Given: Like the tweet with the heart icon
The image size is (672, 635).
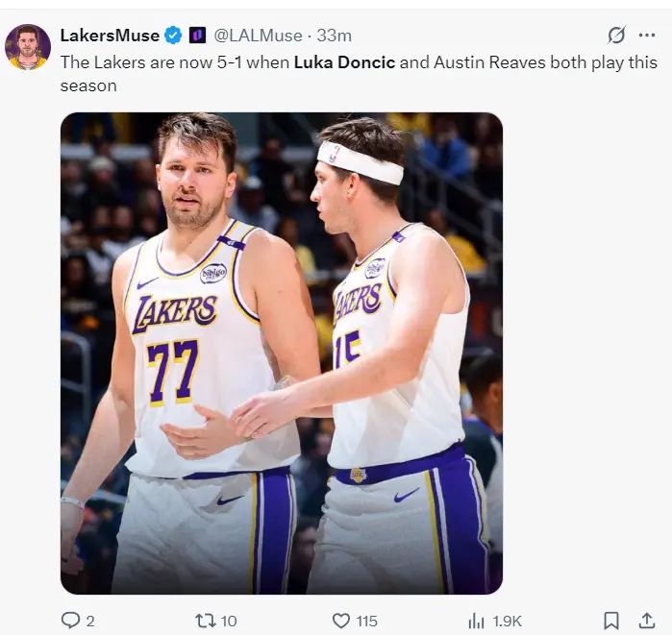Looking at the screenshot, I should coord(340,621).
